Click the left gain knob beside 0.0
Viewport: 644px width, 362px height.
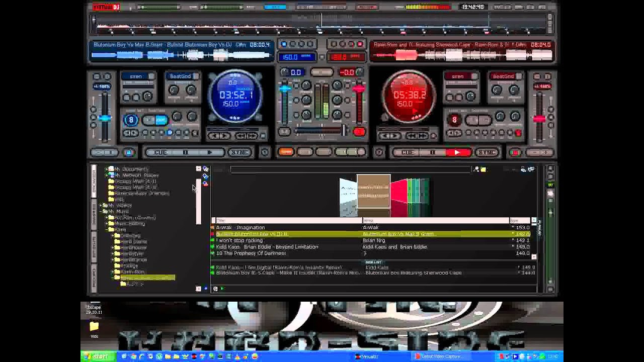tap(284, 72)
